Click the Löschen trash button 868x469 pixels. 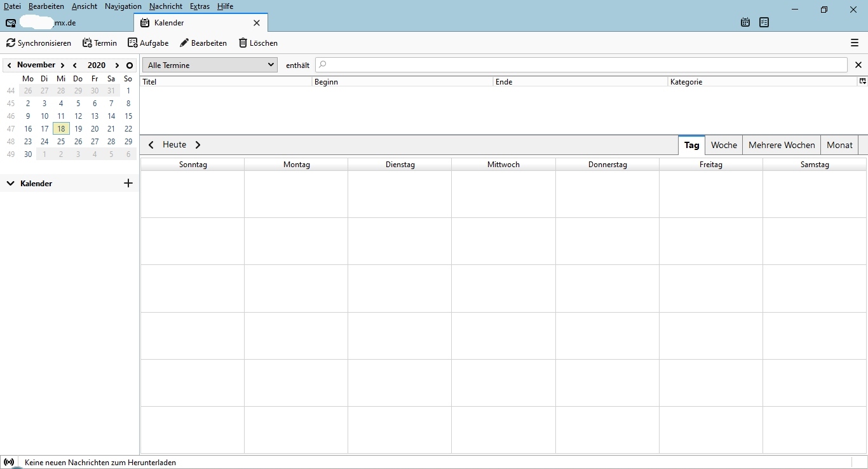[258, 43]
